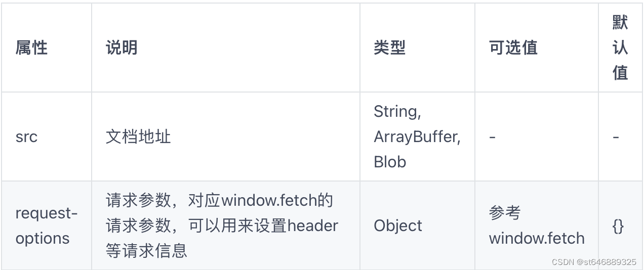Click the src attribute cell

coord(26,137)
